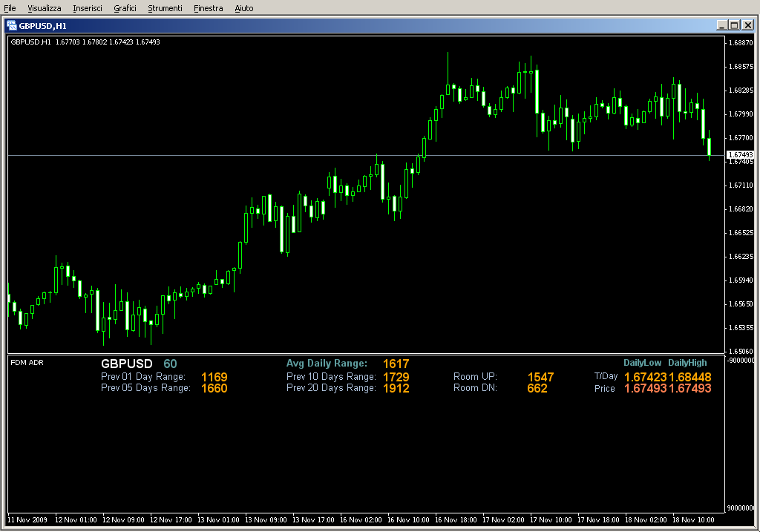
Task: Click the 16 Nov 10:00 time axis label
Action: (x=408, y=520)
